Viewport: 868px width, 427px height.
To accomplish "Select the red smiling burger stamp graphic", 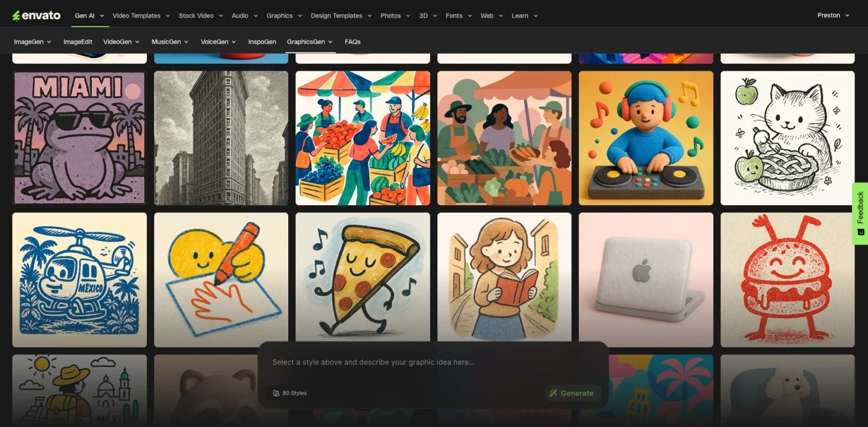I will coord(788,280).
